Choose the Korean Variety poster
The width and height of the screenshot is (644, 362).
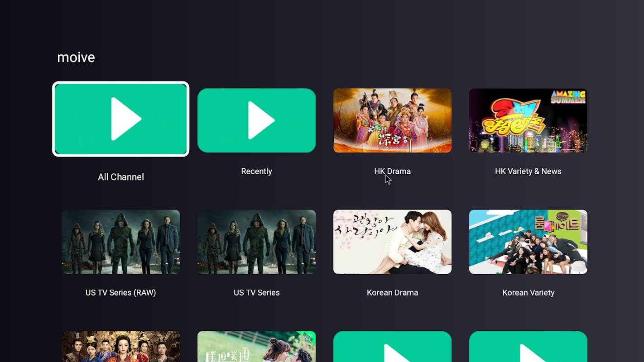[528, 242]
